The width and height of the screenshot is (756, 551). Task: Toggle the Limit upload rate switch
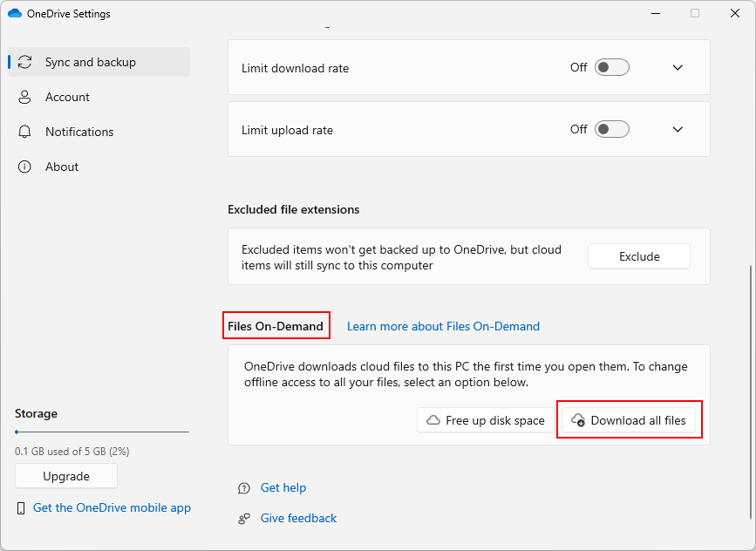coord(611,129)
